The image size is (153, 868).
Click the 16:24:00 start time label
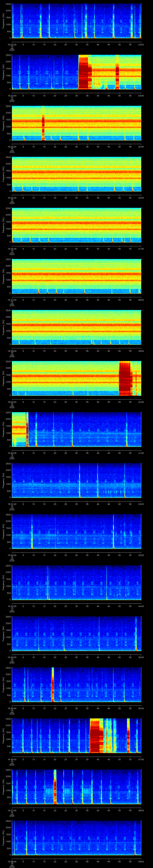12,147
